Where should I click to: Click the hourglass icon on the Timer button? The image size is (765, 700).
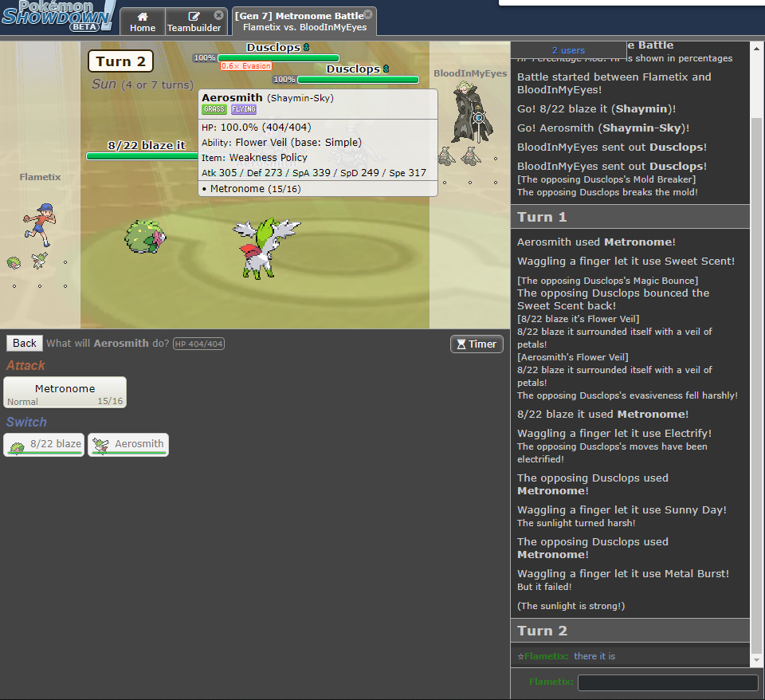click(x=461, y=344)
